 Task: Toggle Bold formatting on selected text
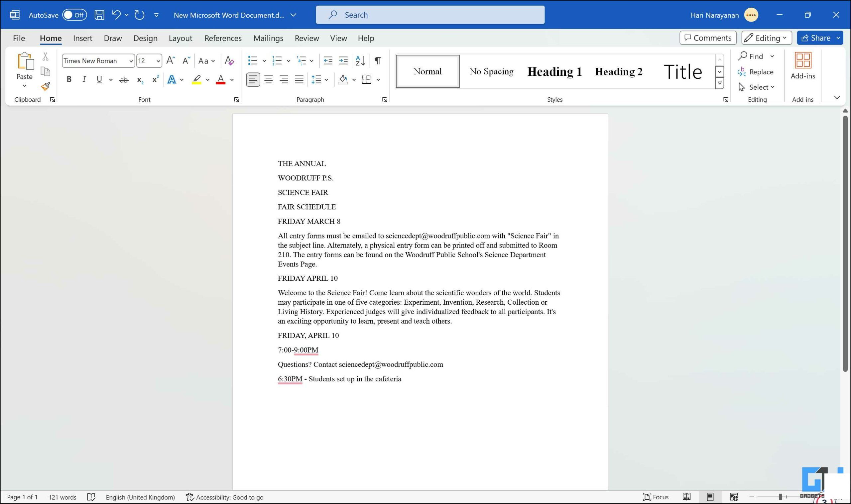[68, 79]
